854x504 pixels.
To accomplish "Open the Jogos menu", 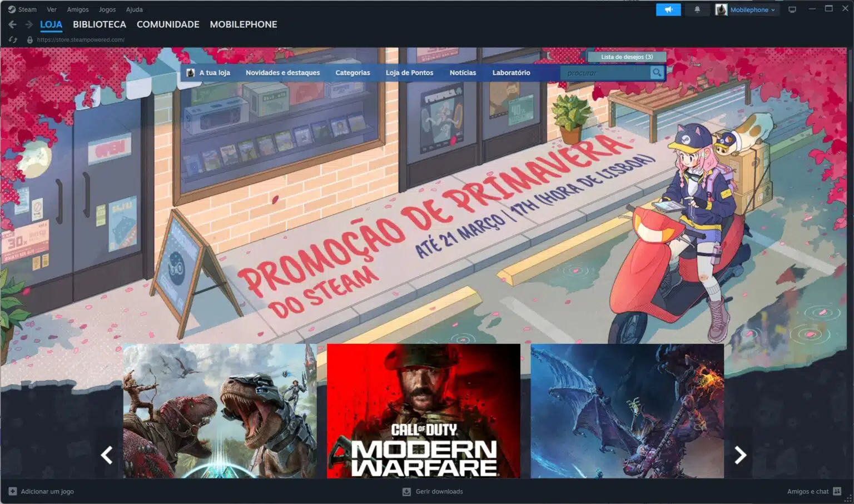I will click(x=107, y=9).
